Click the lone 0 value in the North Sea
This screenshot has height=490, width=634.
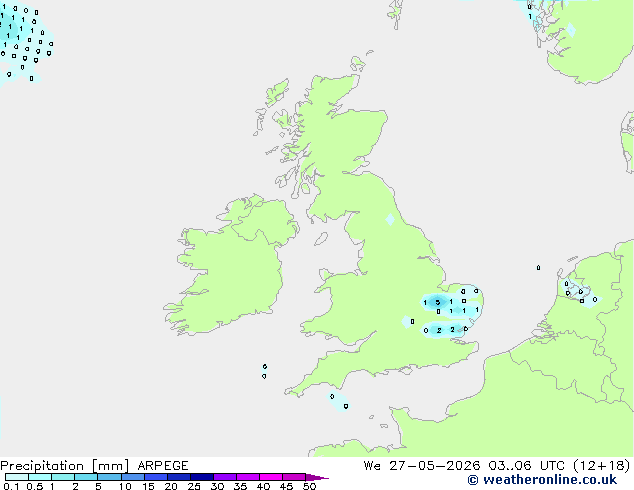(x=538, y=268)
